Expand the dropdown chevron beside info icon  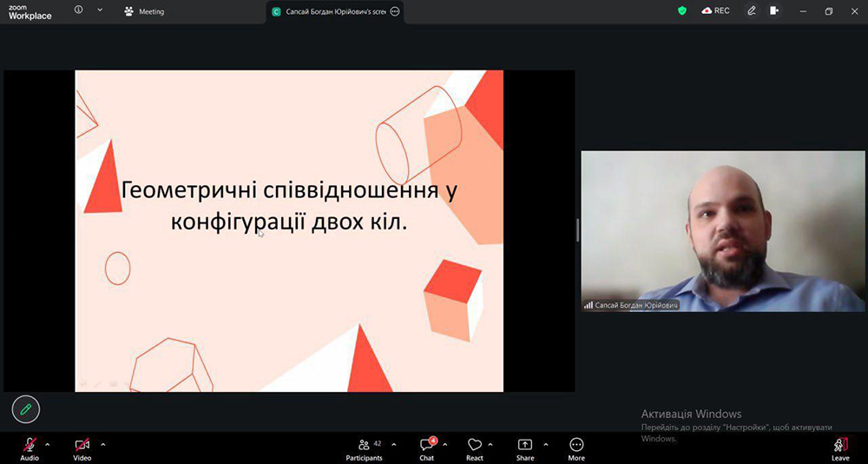point(100,10)
